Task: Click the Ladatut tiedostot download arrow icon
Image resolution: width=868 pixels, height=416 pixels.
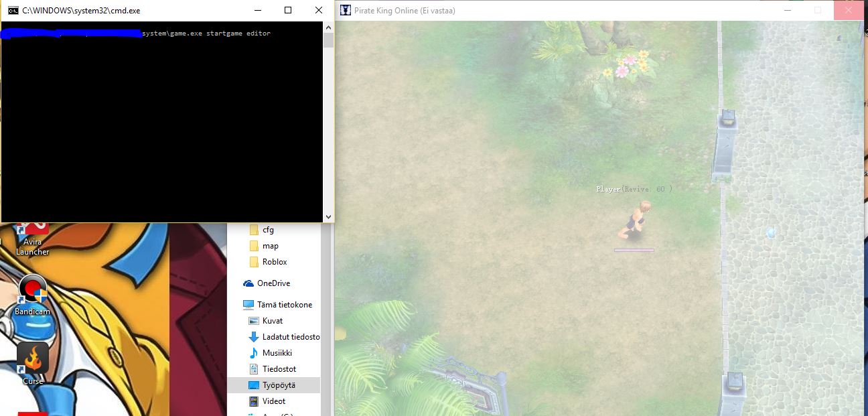Action: pos(254,337)
